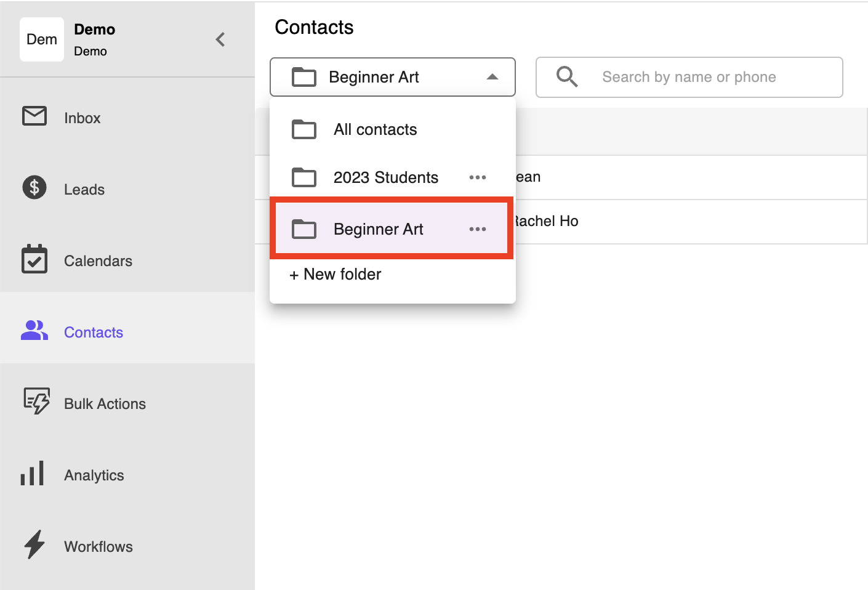Create a New folder
The width and height of the screenshot is (868, 590).
click(x=335, y=274)
